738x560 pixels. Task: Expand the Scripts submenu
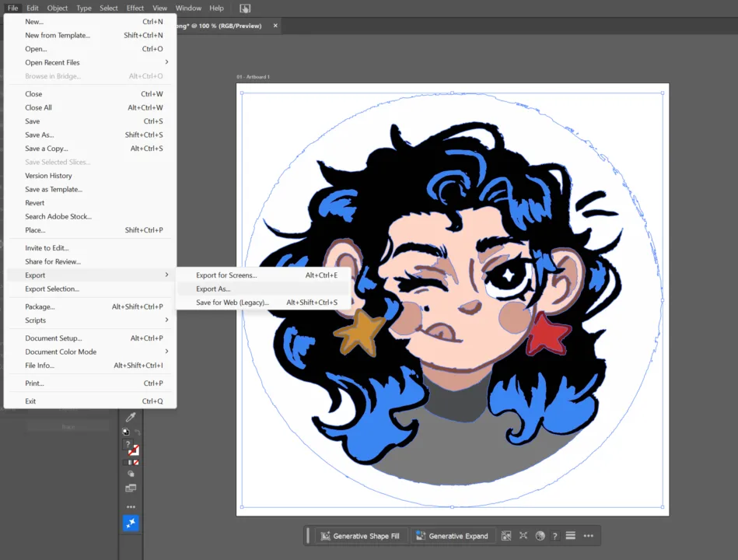tap(90, 320)
